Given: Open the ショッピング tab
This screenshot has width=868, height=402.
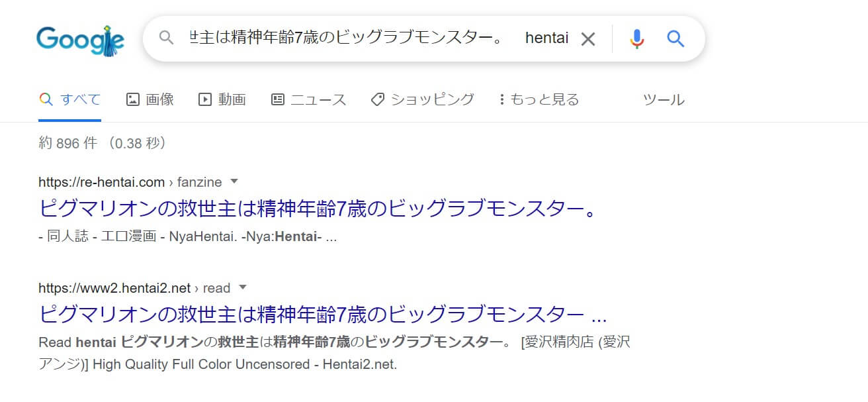Looking at the screenshot, I should pos(422,99).
